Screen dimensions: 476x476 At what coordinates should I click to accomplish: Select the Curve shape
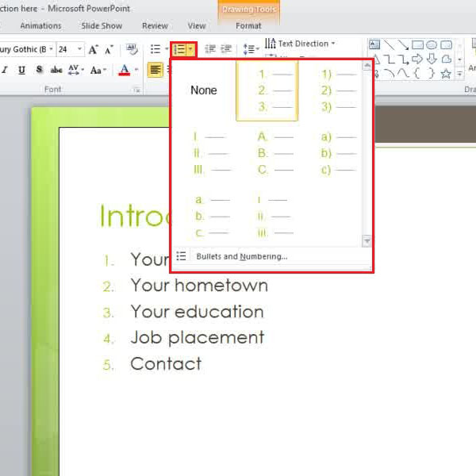point(404,74)
